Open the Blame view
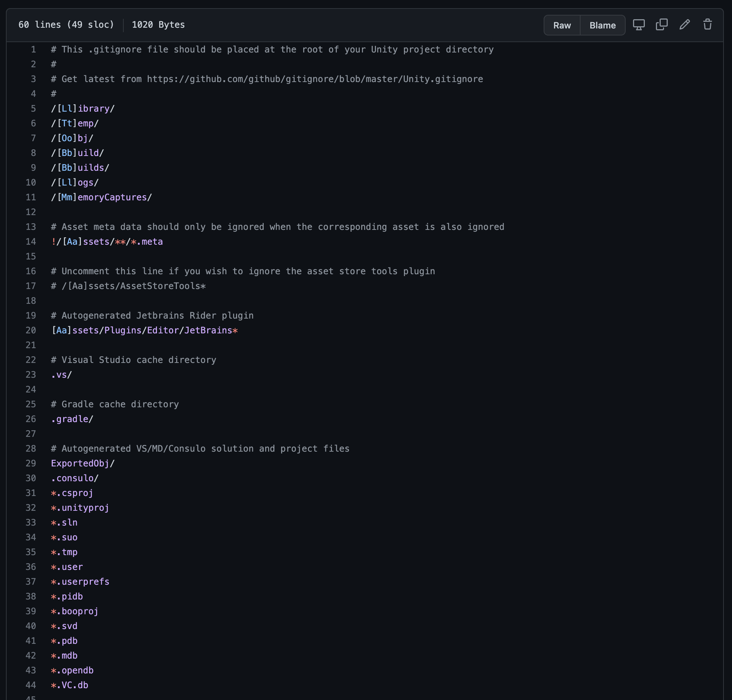 [x=602, y=26]
